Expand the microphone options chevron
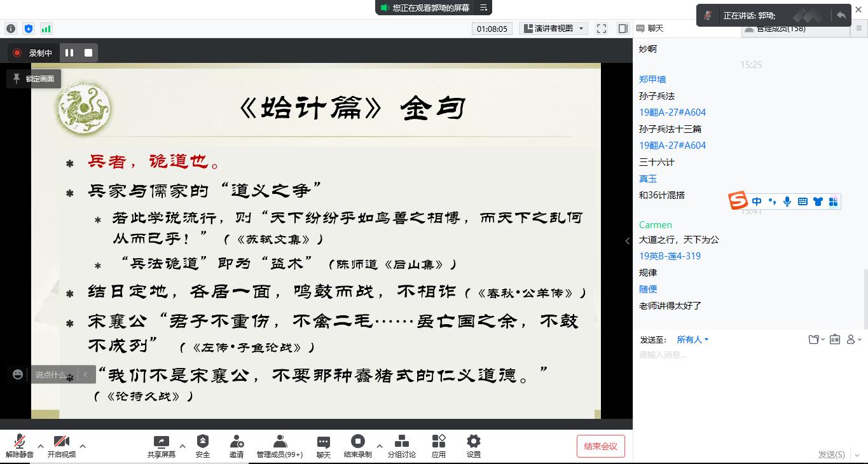The image size is (868, 464). [40, 445]
